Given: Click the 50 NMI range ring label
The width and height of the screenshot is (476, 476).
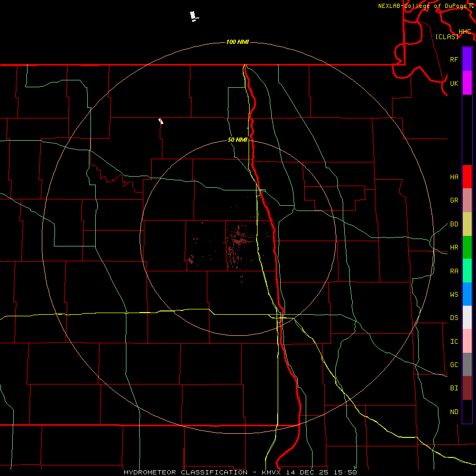Looking at the screenshot, I should tap(237, 140).
